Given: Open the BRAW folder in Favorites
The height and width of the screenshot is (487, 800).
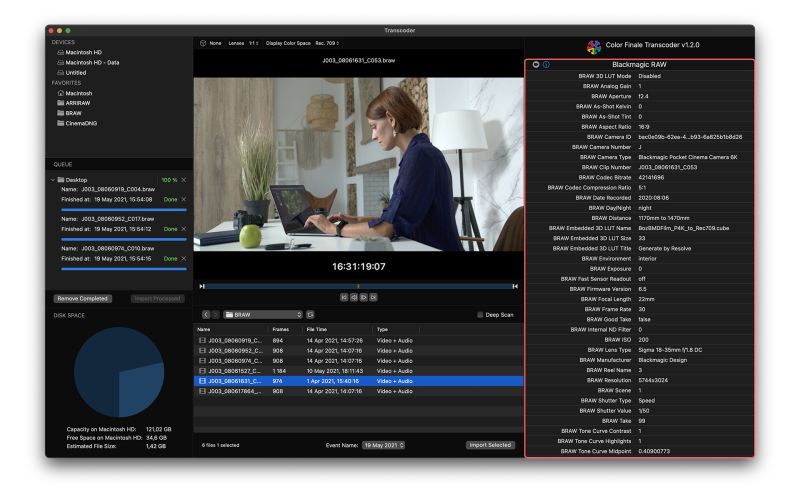Looking at the screenshot, I should click(x=69, y=113).
